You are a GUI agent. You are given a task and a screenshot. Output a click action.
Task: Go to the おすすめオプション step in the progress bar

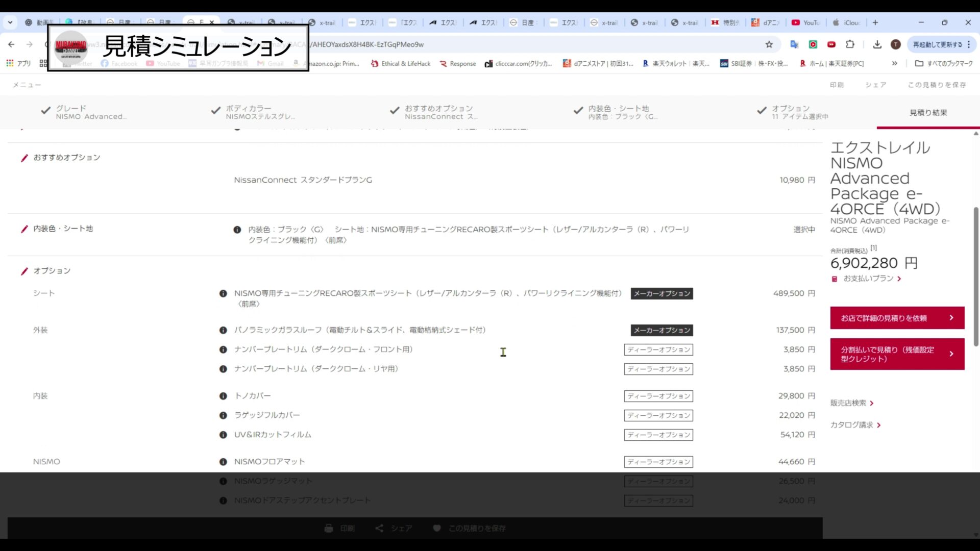[434, 112]
